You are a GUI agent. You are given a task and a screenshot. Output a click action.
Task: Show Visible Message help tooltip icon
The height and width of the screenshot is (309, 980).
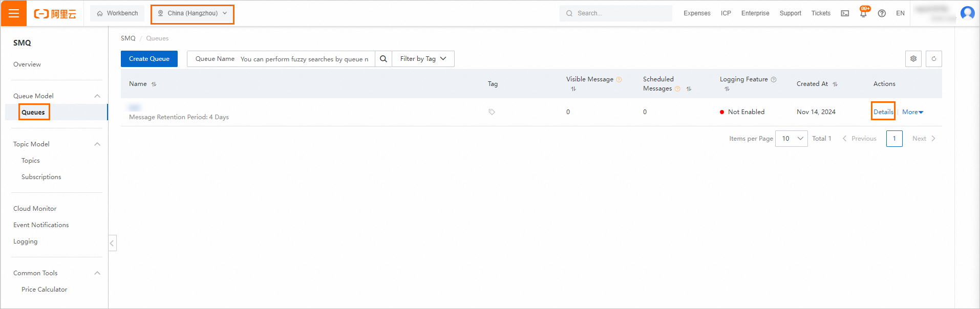click(619, 79)
